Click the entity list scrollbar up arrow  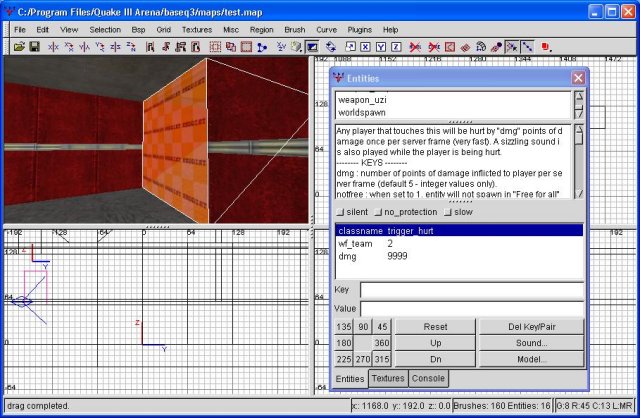point(579,96)
